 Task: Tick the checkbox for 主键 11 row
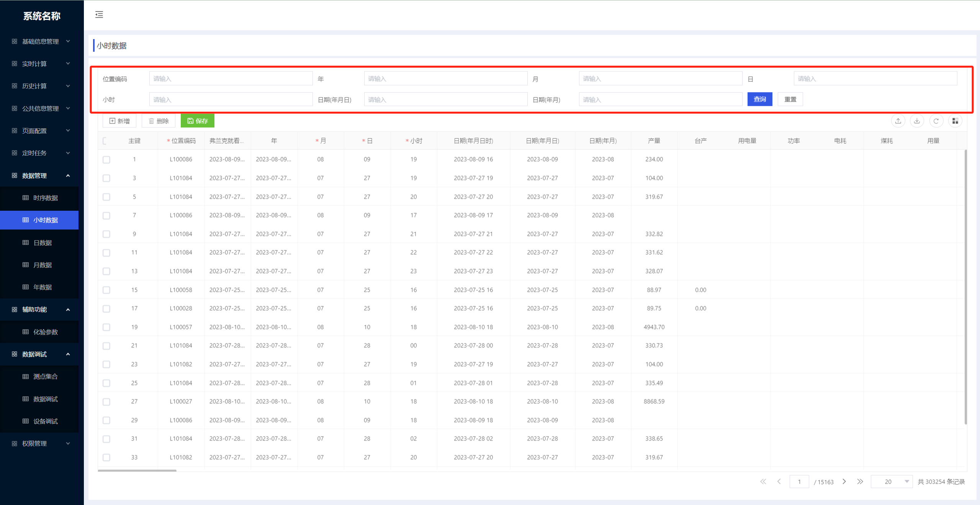coord(106,253)
